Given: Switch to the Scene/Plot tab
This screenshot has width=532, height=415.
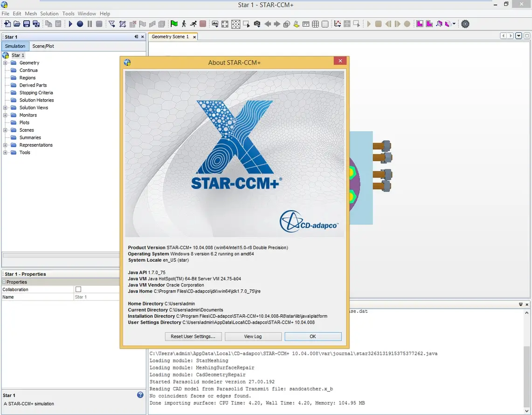Looking at the screenshot, I should tap(43, 46).
